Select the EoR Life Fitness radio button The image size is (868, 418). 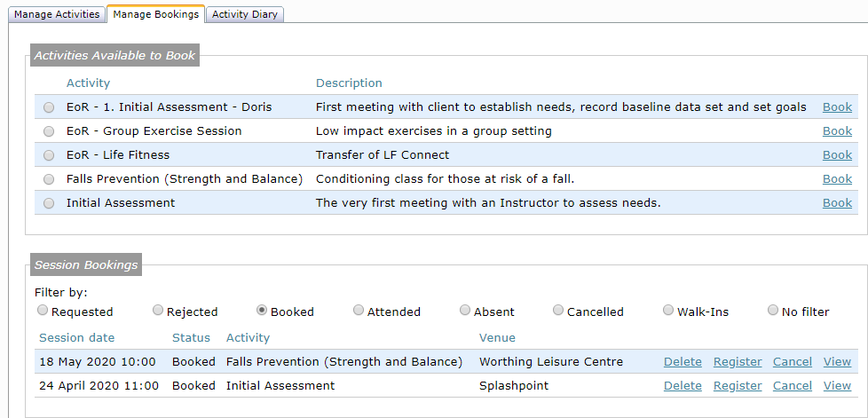(49, 155)
